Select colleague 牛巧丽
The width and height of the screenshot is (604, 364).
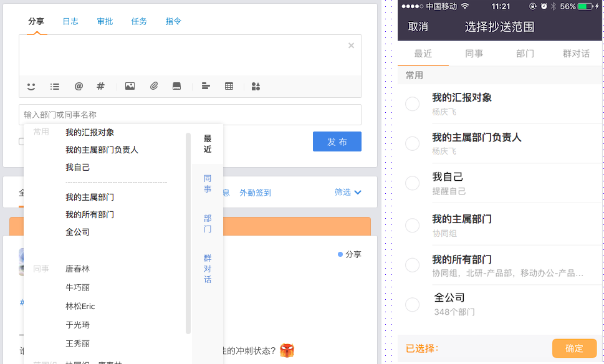click(x=77, y=287)
